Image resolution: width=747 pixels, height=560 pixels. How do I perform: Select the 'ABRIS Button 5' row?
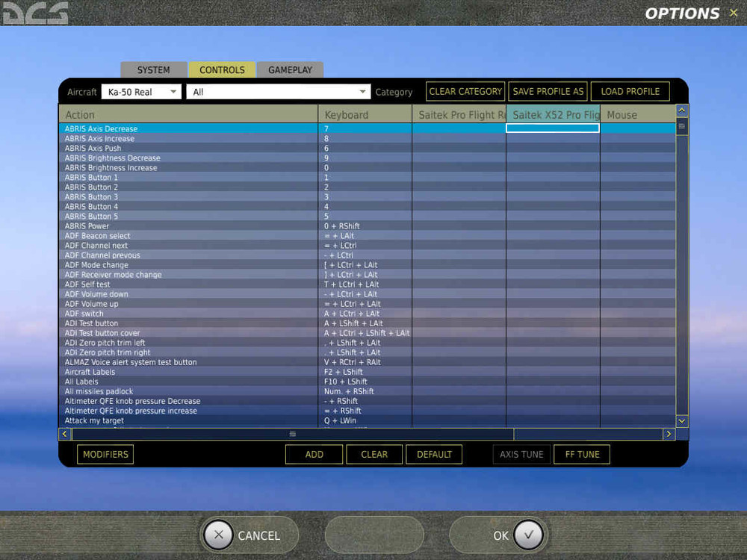tap(367, 217)
